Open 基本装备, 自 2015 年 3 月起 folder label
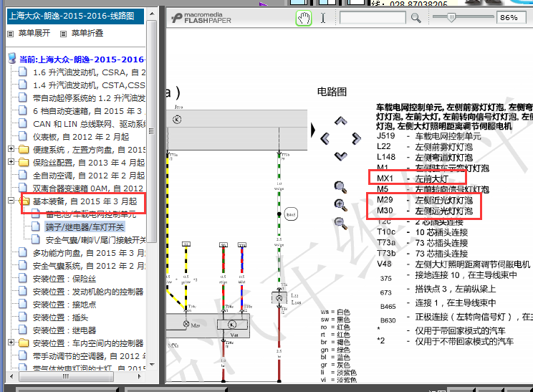 (x=85, y=201)
